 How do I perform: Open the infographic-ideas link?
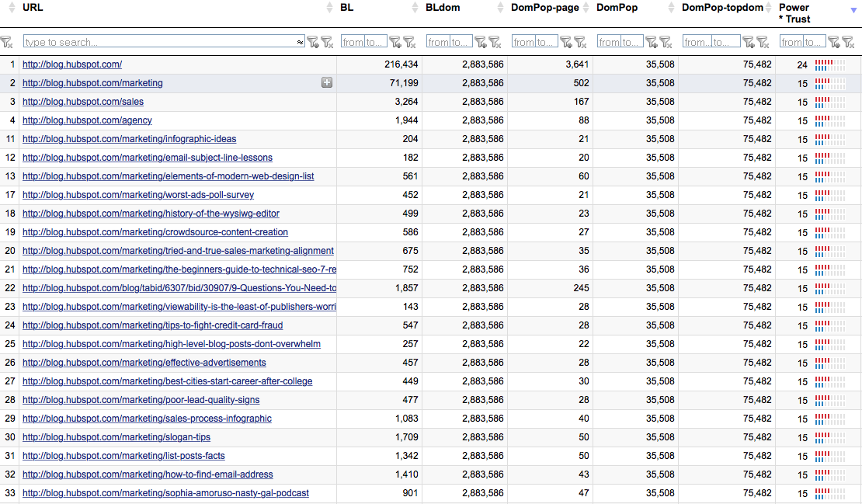pyautogui.click(x=129, y=139)
